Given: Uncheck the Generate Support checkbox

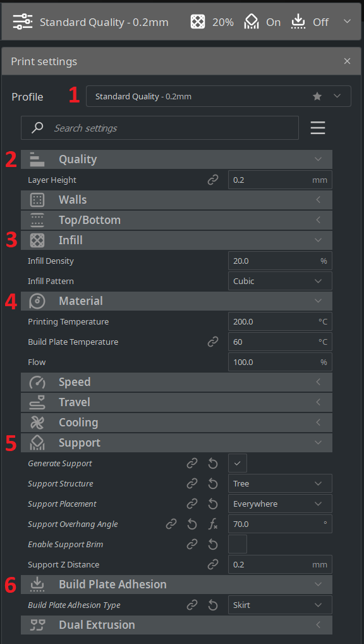Looking at the screenshot, I should tap(238, 463).
